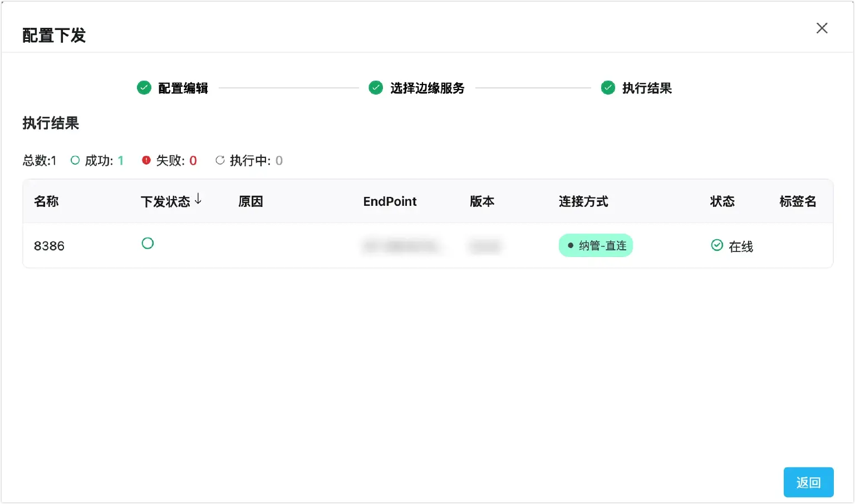855x504 pixels.
Task: Click the green check icon beside 选择边缘服务 step
Action: click(x=375, y=88)
